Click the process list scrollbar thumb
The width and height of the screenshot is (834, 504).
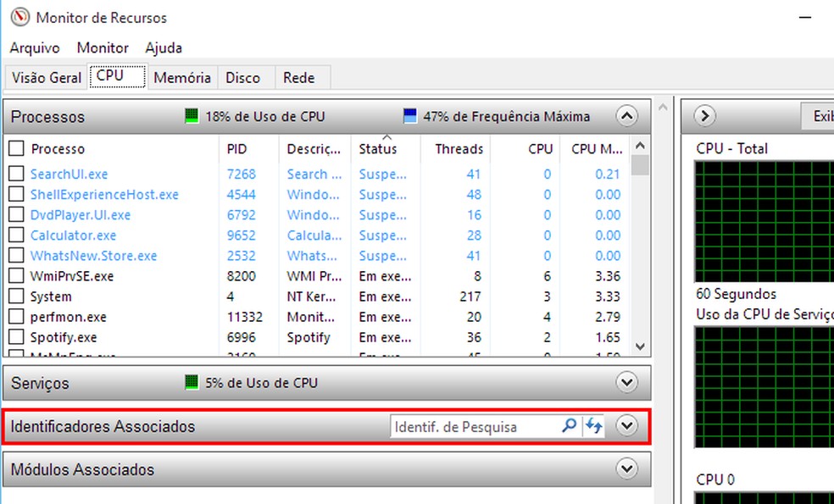pos(641,165)
